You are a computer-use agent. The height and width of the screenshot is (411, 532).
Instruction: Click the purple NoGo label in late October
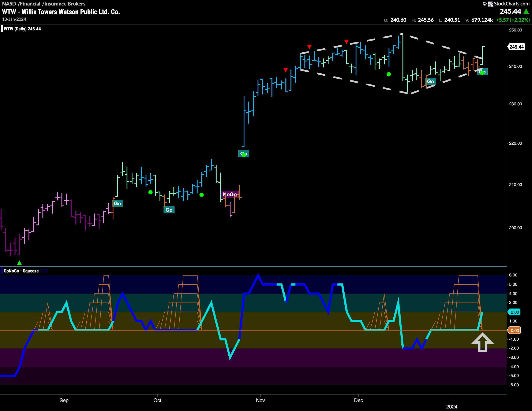pos(230,194)
